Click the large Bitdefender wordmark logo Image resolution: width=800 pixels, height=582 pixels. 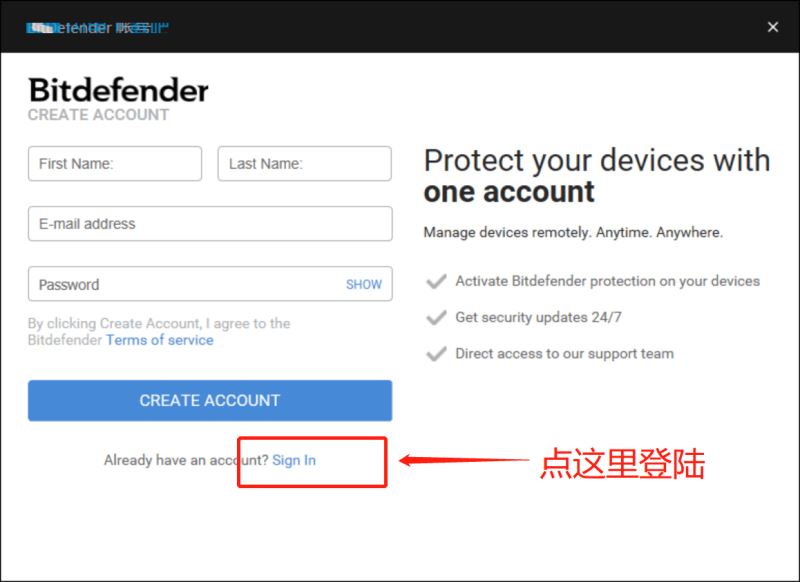click(x=118, y=90)
